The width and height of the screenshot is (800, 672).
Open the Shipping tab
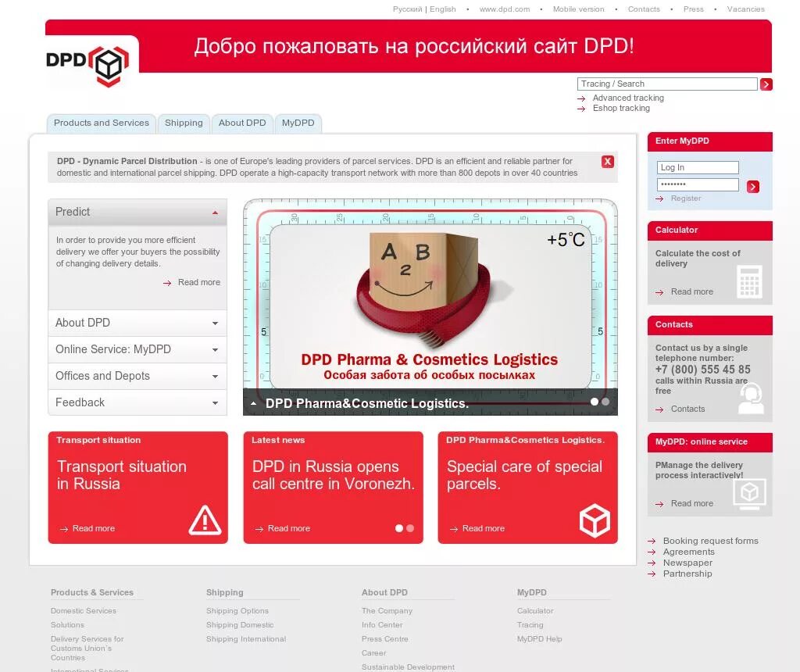[x=184, y=123]
